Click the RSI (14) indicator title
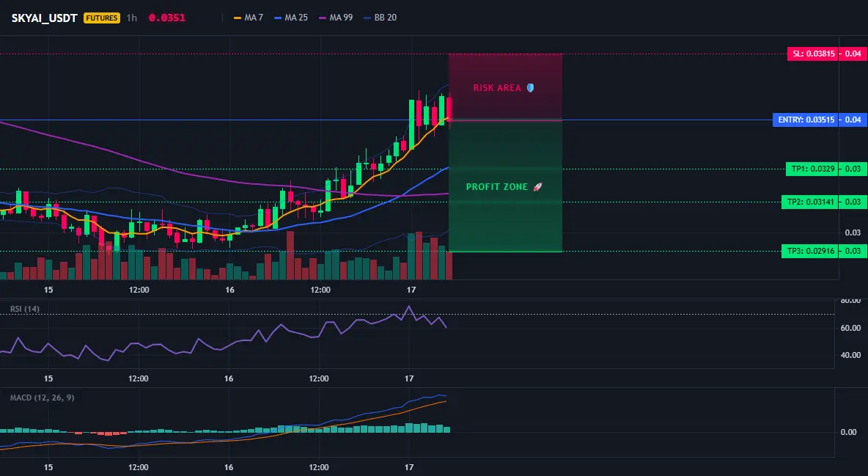Viewport: 868px width, 476px height. coord(25,309)
